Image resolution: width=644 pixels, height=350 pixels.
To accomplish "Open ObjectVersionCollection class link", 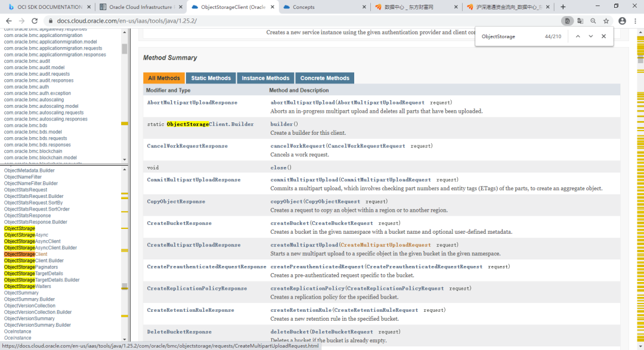I will tap(30, 306).
